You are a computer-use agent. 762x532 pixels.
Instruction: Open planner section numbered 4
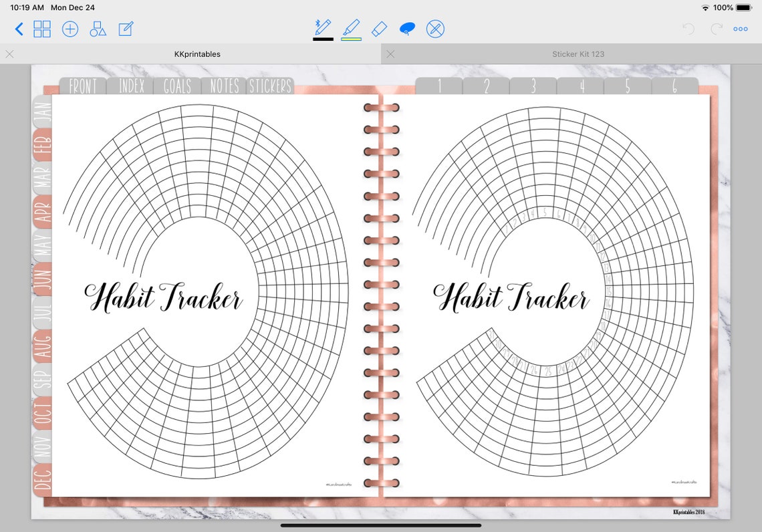[x=581, y=87]
